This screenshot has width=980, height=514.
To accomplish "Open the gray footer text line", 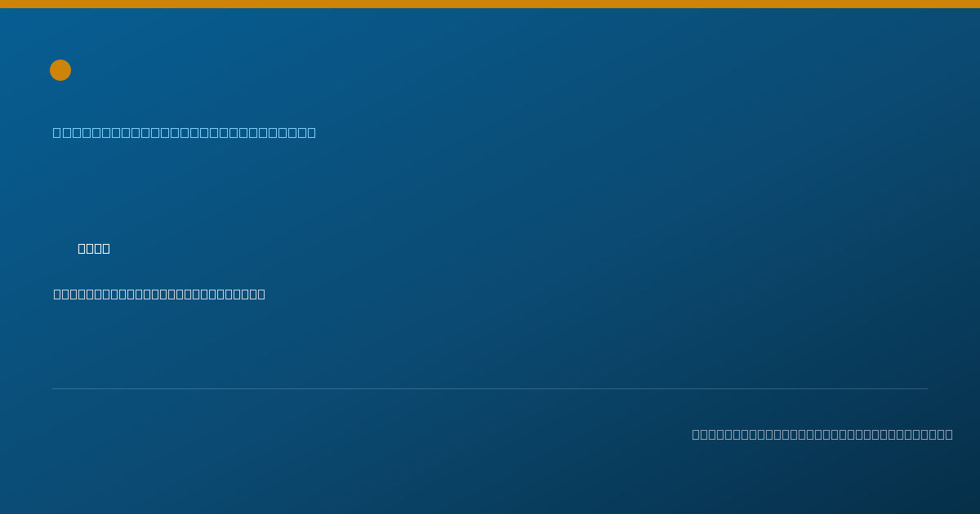I will click(x=822, y=434).
